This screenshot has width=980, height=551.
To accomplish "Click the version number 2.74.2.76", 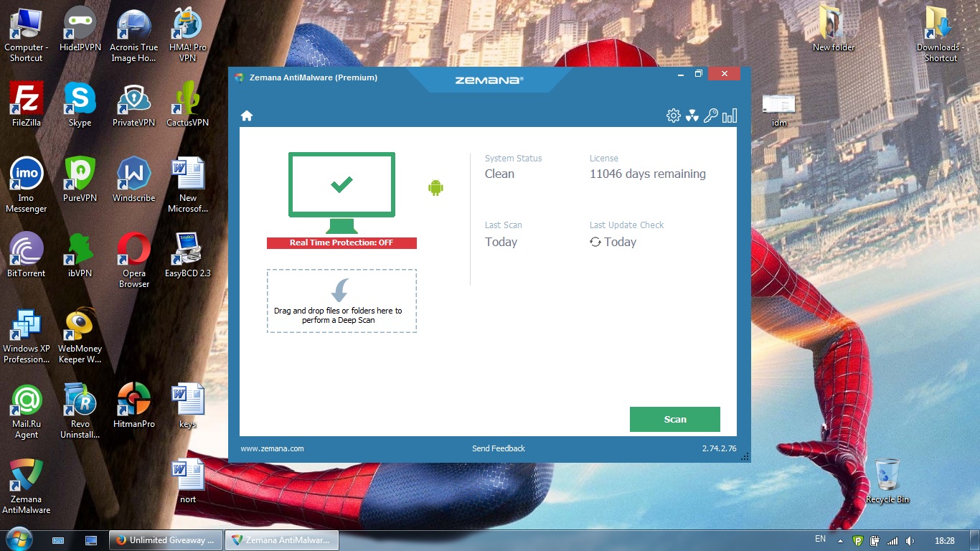I will [720, 448].
